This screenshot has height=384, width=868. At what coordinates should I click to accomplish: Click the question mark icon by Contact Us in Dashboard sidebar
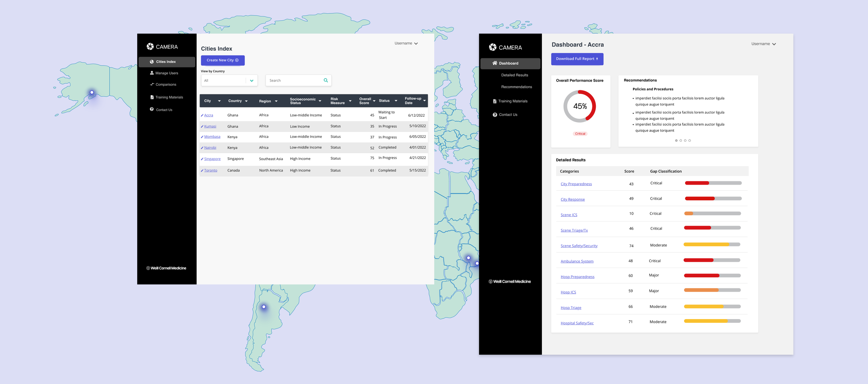pos(495,115)
